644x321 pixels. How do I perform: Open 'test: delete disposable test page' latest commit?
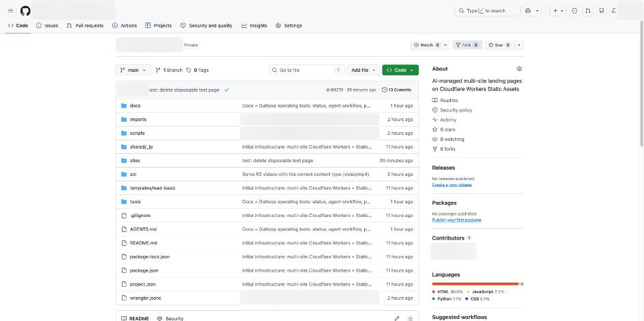(x=184, y=90)
